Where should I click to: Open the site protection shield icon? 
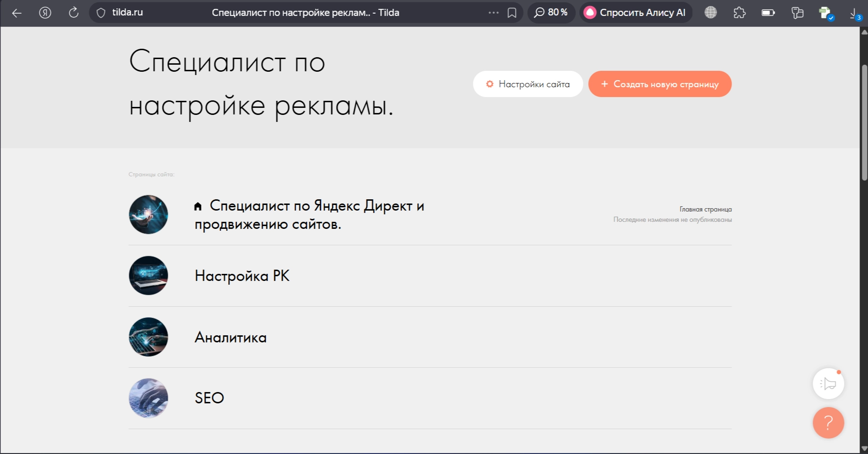pyautogui.click(x=101, y=13)
